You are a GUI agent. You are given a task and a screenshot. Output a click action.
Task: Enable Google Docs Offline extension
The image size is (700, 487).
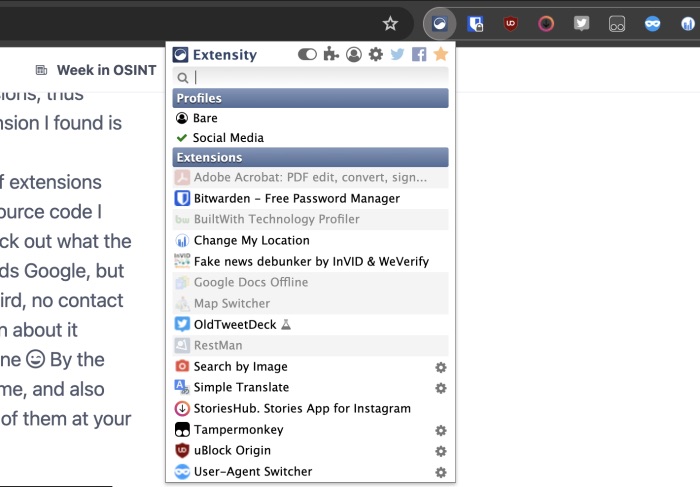(311, 282)
